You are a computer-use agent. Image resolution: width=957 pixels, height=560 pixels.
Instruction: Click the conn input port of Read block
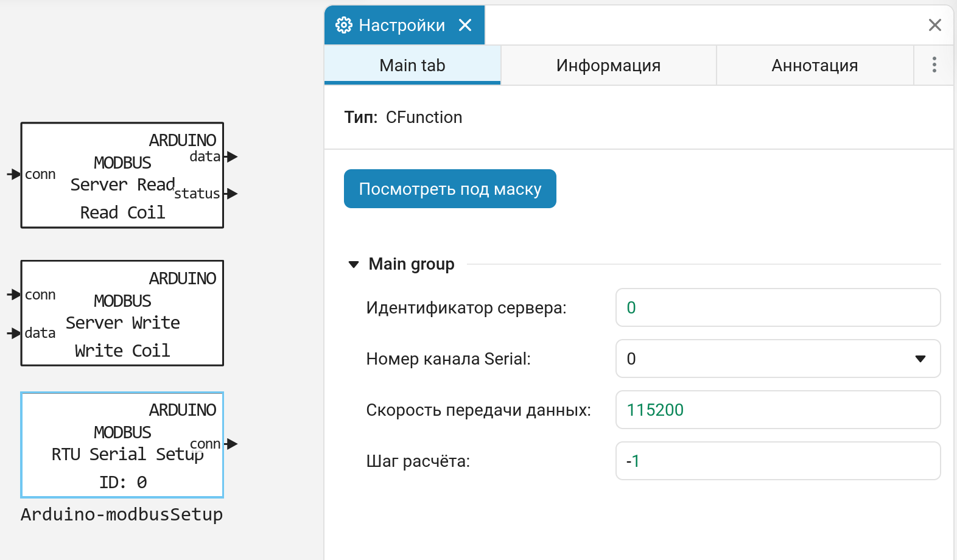click(14, 174)
